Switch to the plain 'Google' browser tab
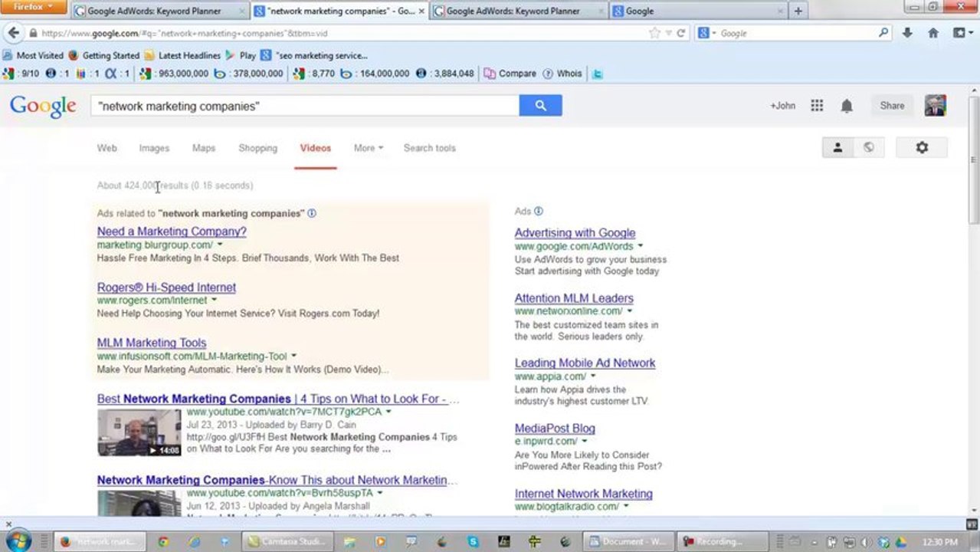 coord(698,11)
